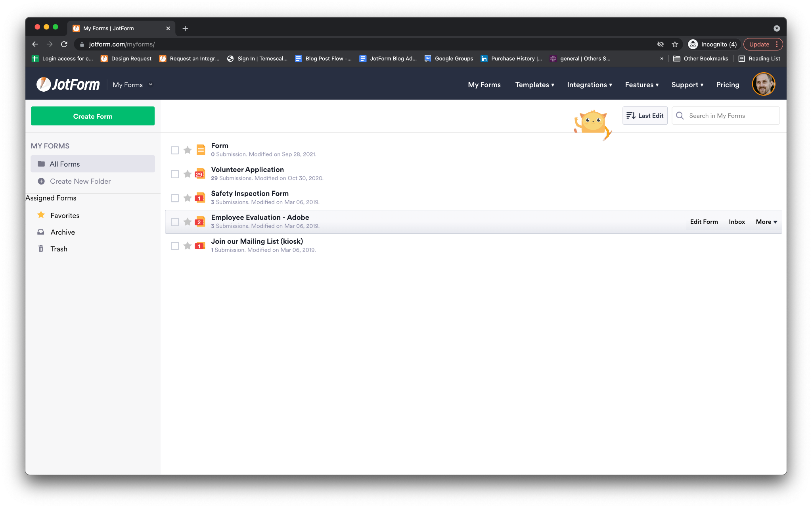Bookmark this page with the star icon

click(675, 44)
